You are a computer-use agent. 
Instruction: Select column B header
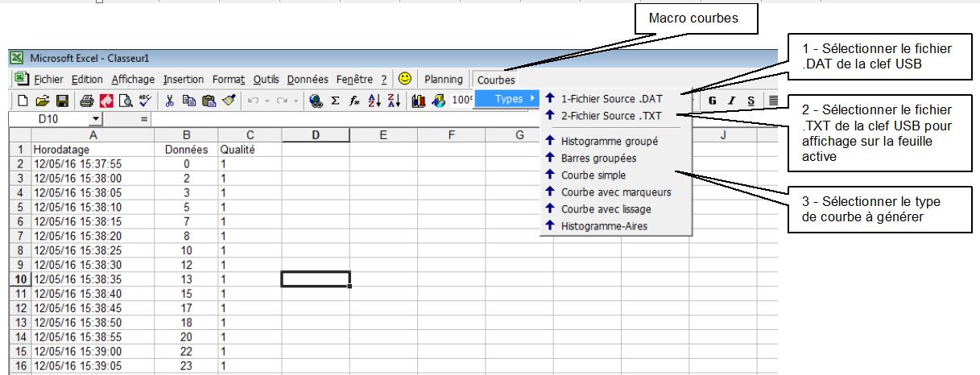pyautogui.click(x=186, y=135)
